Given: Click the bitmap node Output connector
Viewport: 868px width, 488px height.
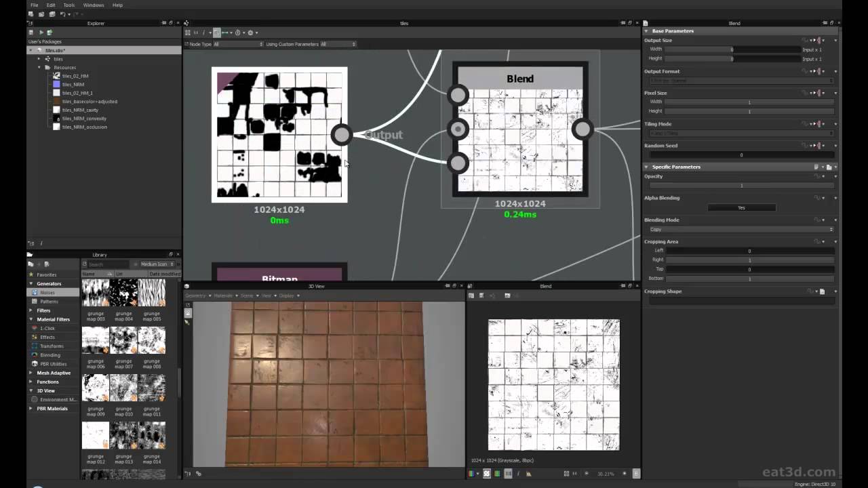Looking at the screenshot, I should click(341, 135).
